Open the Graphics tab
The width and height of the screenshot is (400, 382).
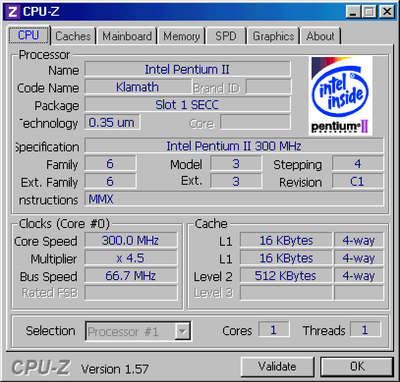click(273, 36)
